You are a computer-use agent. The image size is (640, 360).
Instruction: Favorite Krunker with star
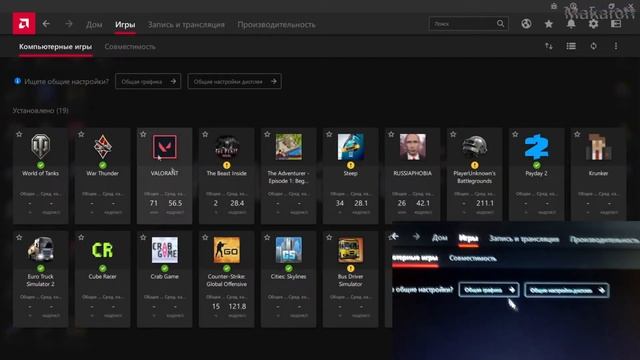(x=577, y=134)
